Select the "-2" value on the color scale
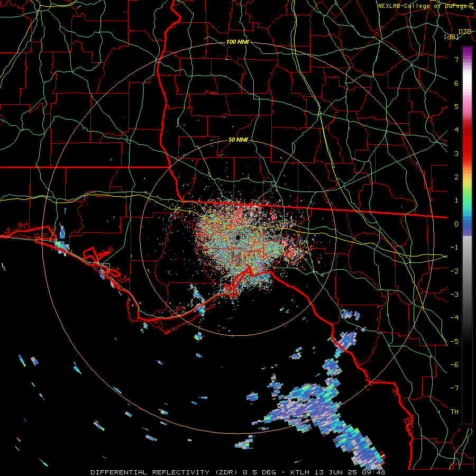The height and width of the screenshot is (476, 476). pos(454,271)
